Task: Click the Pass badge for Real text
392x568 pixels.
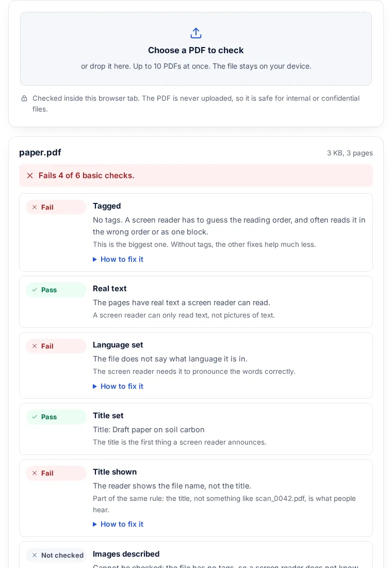Action: [x=56, y=290]
